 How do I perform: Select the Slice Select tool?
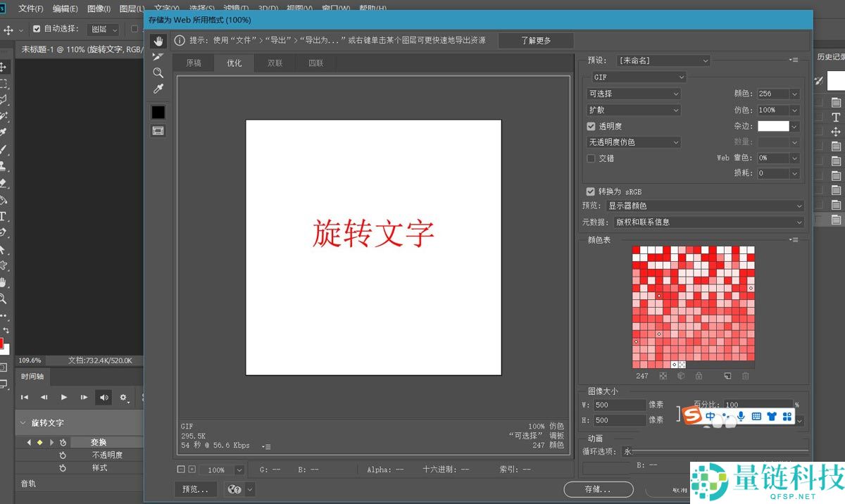(x=158, y=56)
